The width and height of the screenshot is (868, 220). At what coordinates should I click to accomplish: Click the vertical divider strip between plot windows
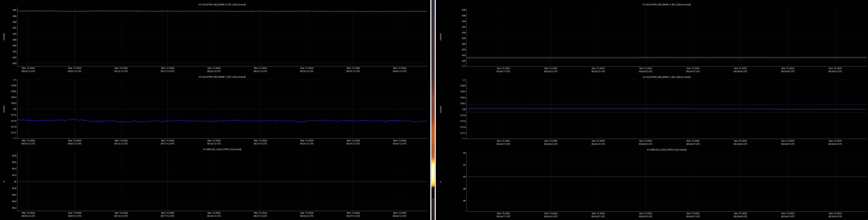433,110
